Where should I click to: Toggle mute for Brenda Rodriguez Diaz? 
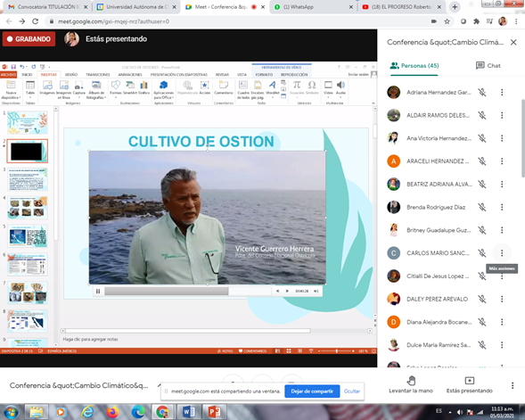pyautogui.click(x=482, y=207)
